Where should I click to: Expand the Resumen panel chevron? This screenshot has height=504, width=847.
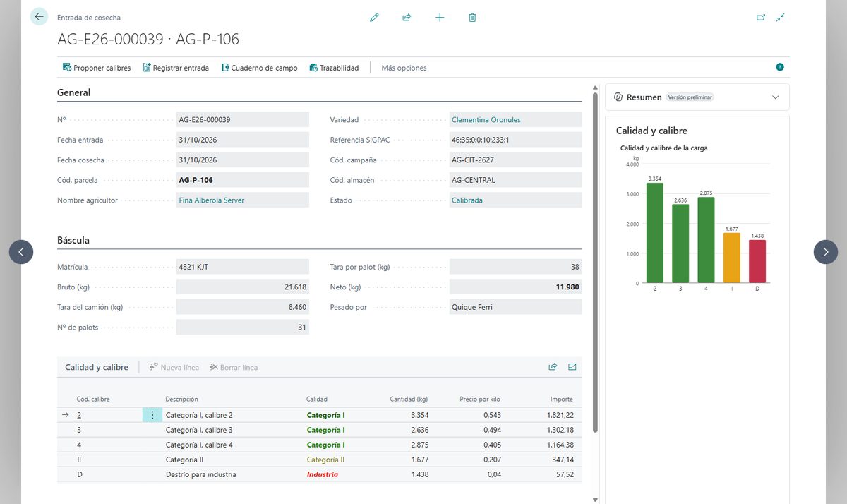[776, 97]
